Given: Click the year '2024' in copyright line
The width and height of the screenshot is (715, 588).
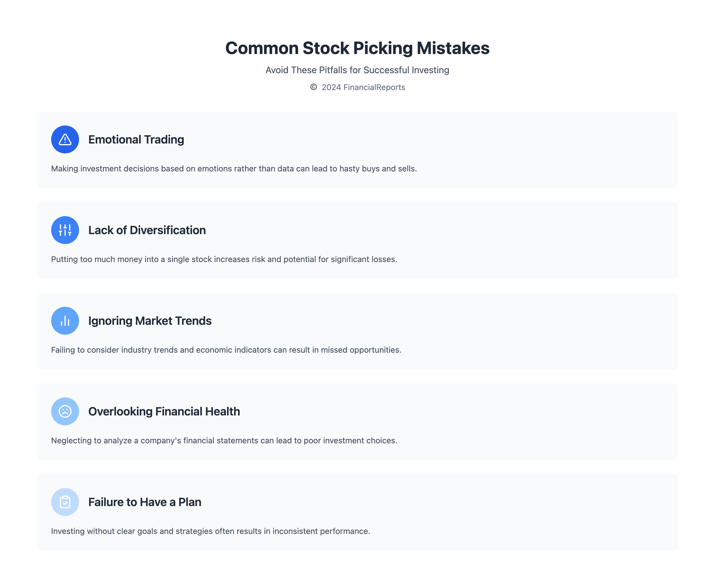Looking at the screenshot, I should (331, 87).
